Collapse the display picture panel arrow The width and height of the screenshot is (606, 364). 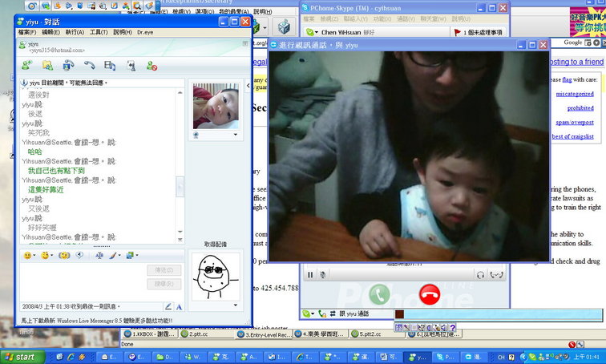(248, 86)
